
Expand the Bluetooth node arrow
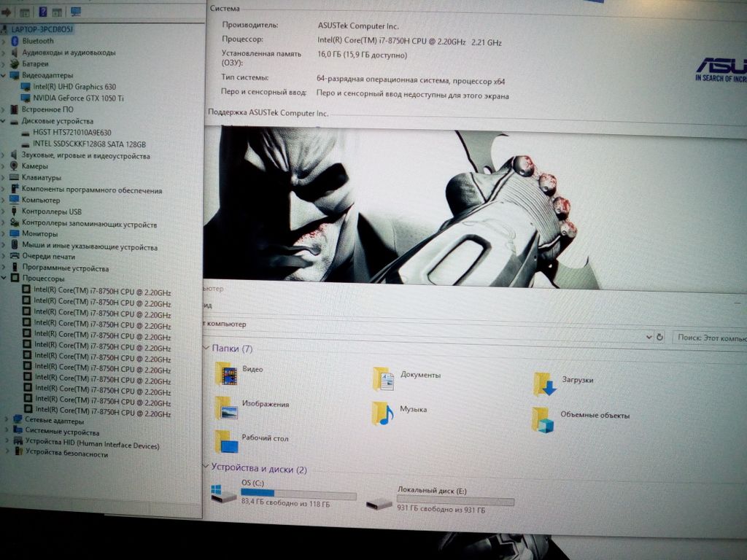[4, 42]
